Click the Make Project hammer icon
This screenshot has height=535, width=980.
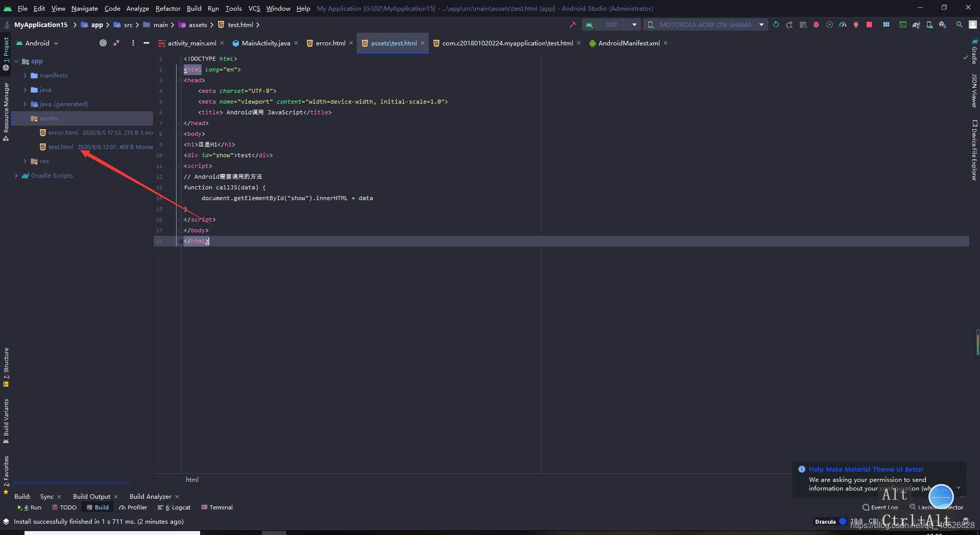[x=572, y=25]
